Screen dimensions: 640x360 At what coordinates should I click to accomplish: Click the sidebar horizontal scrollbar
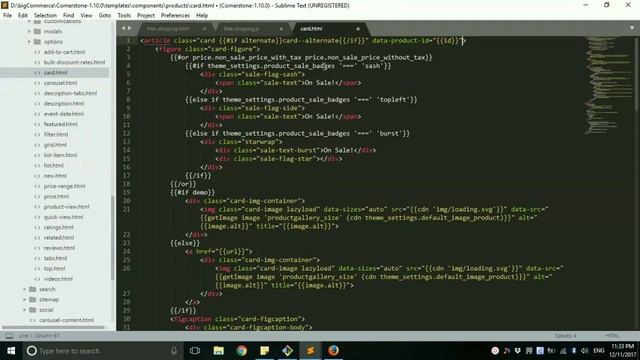pyautogui.click(x=53, y=327)
